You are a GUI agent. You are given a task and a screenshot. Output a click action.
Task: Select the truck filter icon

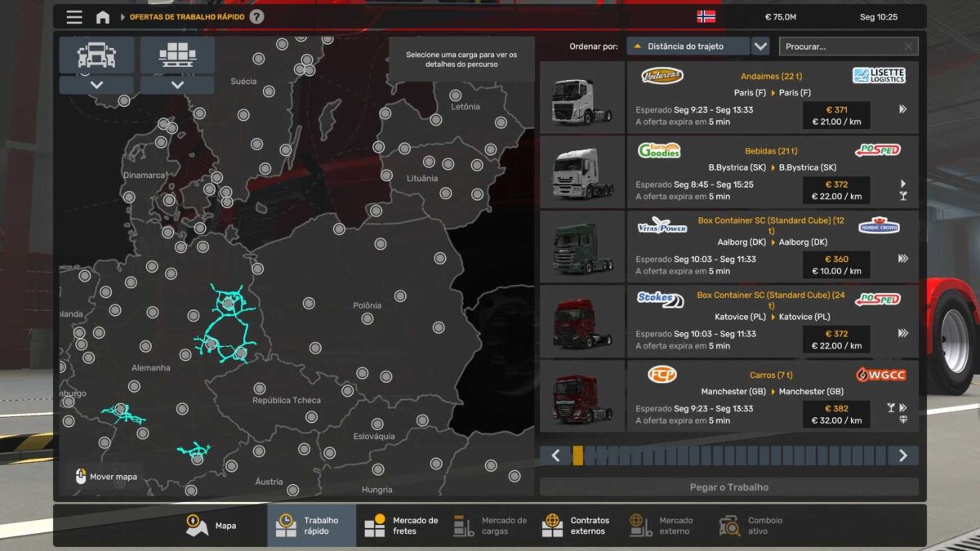point(96,56)
